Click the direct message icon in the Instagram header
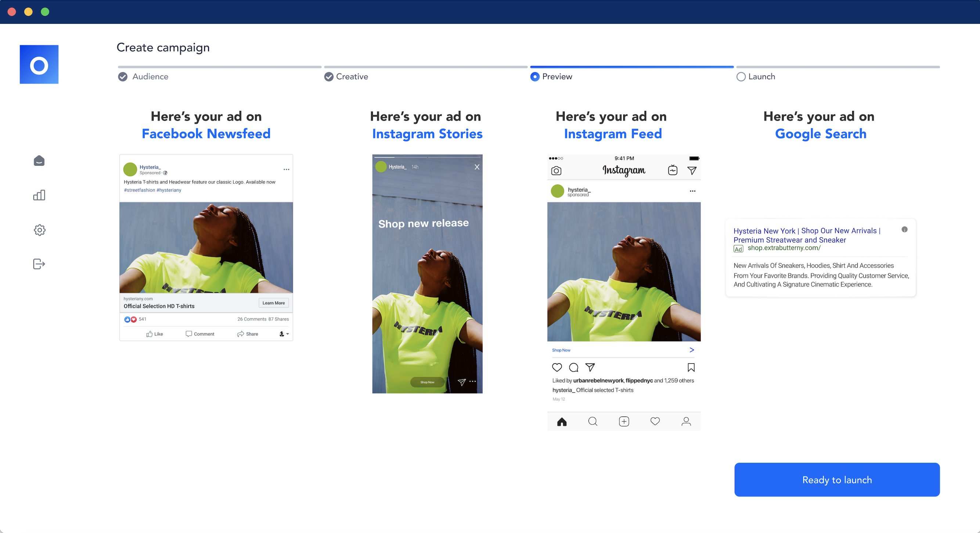Screen dimensions: 980x533 [692, 171]
